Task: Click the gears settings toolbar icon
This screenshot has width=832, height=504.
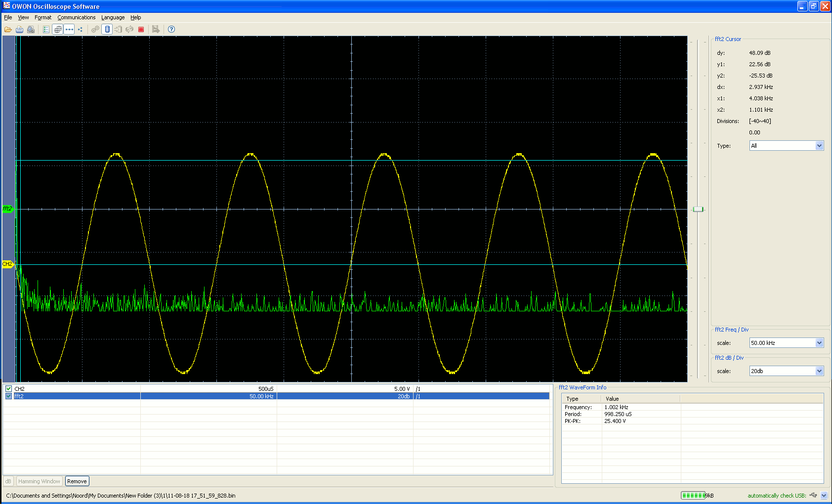Action: tap(95, 30)
